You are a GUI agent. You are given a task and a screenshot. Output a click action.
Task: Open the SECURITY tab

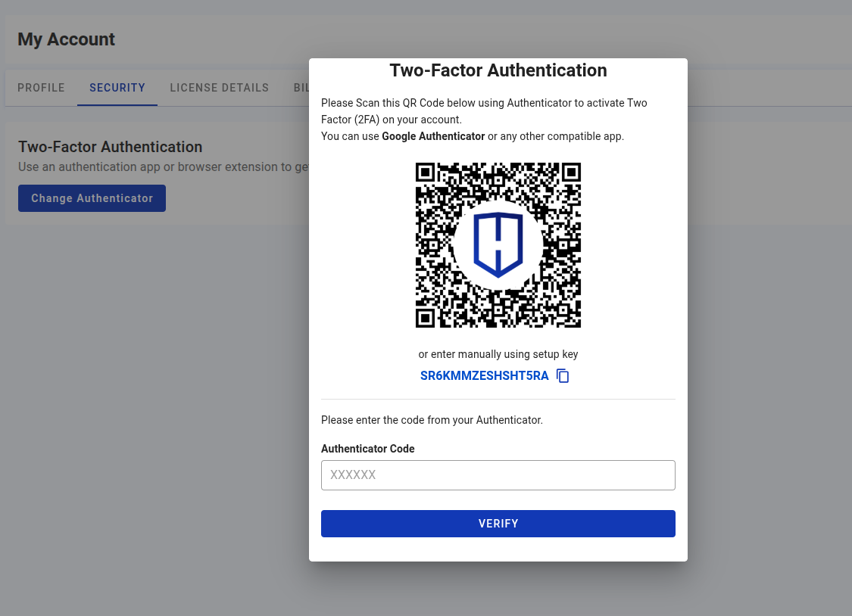(x=117, y=88)
